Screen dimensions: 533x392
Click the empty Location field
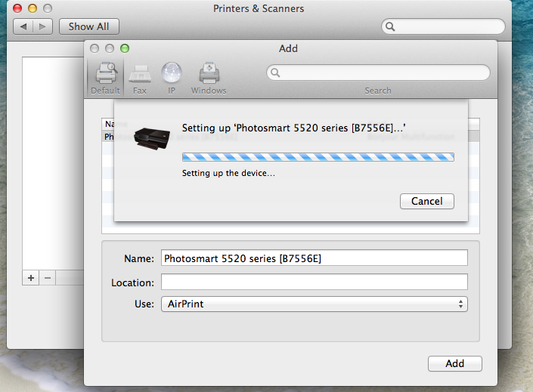(315, 282)
